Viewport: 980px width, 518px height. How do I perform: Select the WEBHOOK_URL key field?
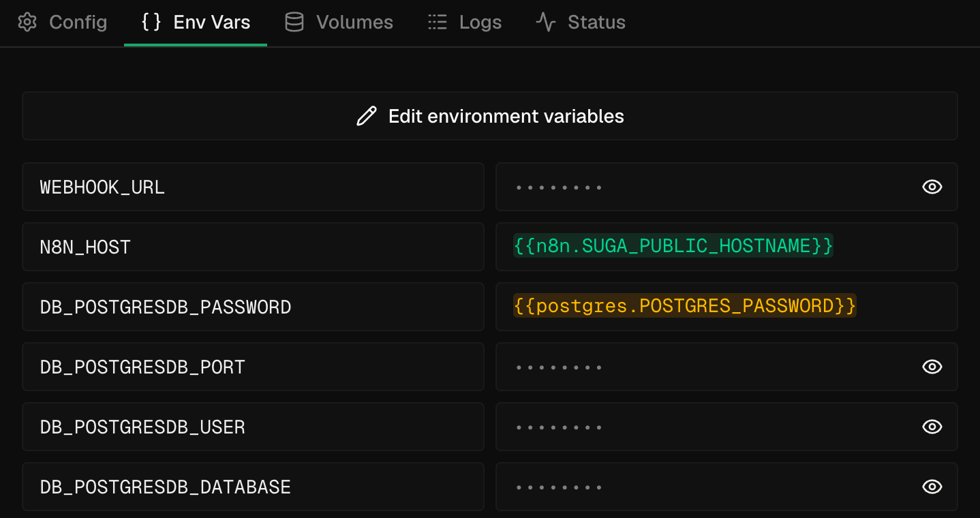253,187
